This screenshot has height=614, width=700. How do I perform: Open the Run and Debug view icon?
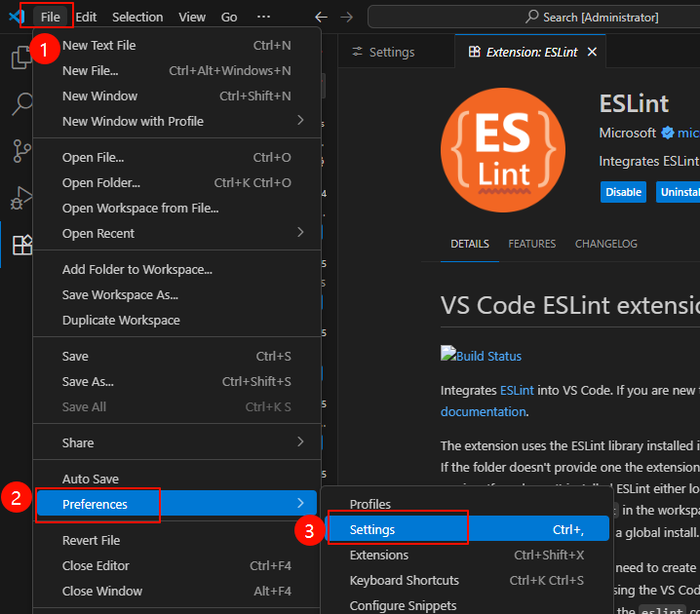coord(21,198)
